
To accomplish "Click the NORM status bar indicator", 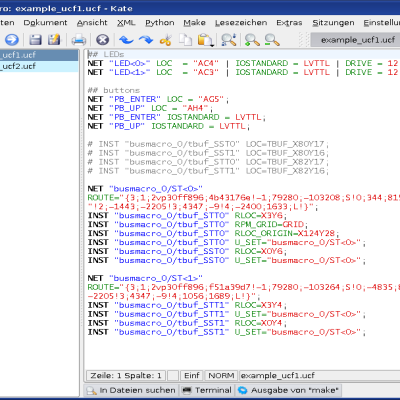I will coord(221,376).
